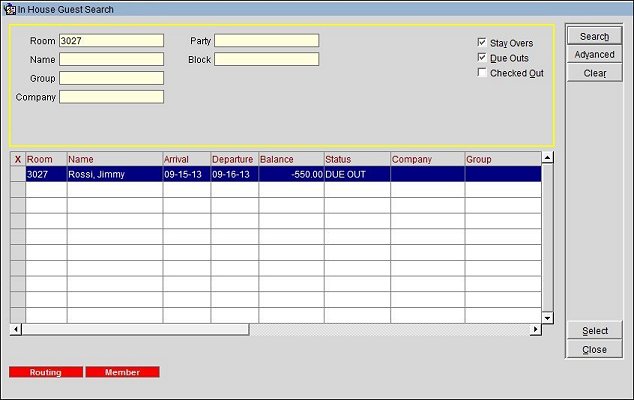Click the Party input field
634x400 pixels.
pos(266,41)
